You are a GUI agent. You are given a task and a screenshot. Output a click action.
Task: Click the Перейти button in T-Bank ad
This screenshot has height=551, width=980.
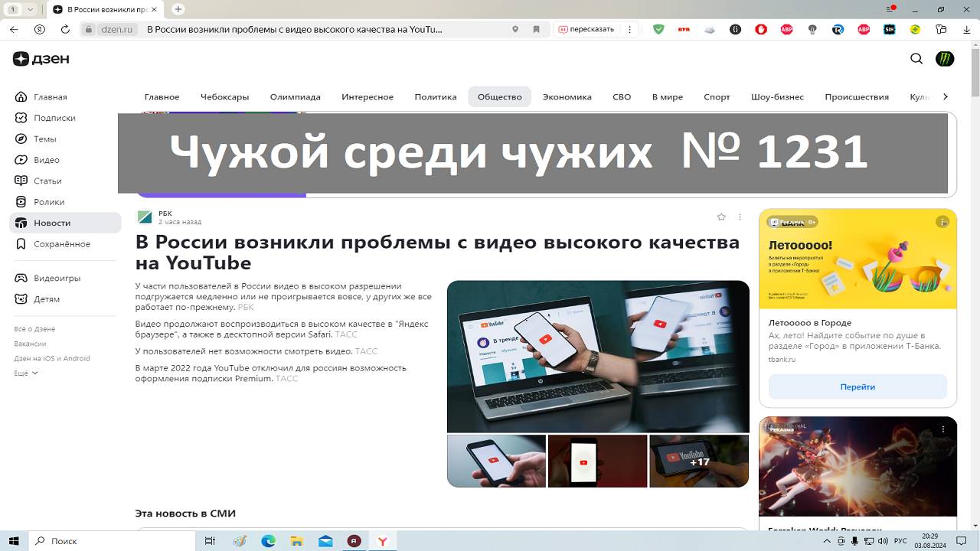(x=857, y=386)
